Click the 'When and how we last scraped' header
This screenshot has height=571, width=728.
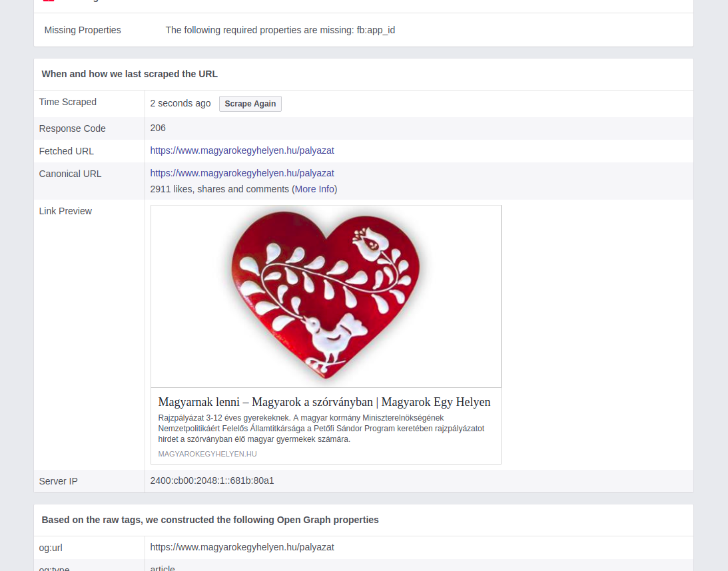pyautogui.click(x=129, y=75)
